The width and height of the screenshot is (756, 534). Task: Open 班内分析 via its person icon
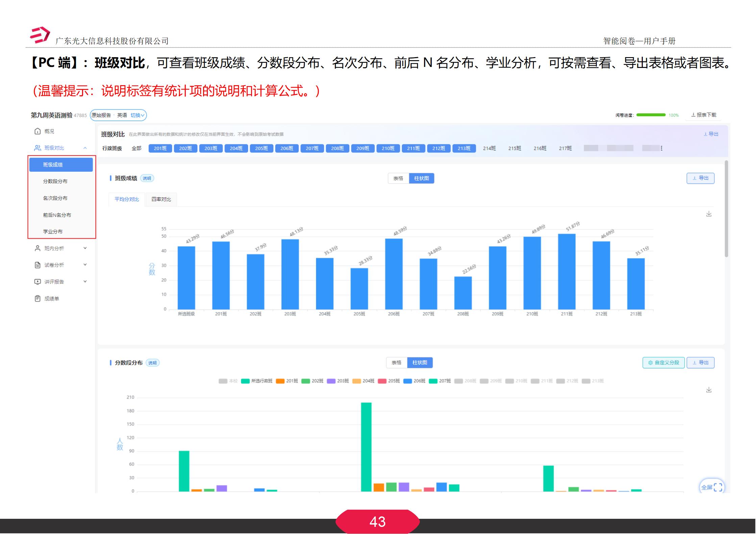tap(37, 248)
